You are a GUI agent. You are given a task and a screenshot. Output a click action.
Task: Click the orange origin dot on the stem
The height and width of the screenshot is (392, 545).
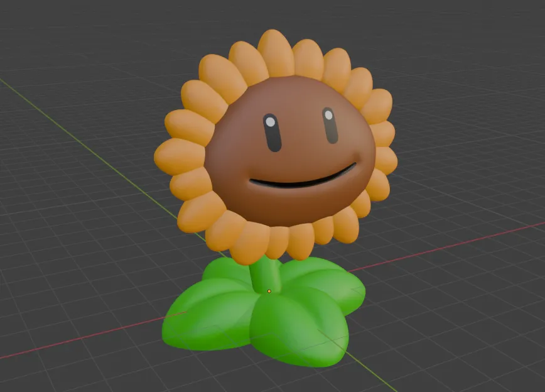coord(269,291)
